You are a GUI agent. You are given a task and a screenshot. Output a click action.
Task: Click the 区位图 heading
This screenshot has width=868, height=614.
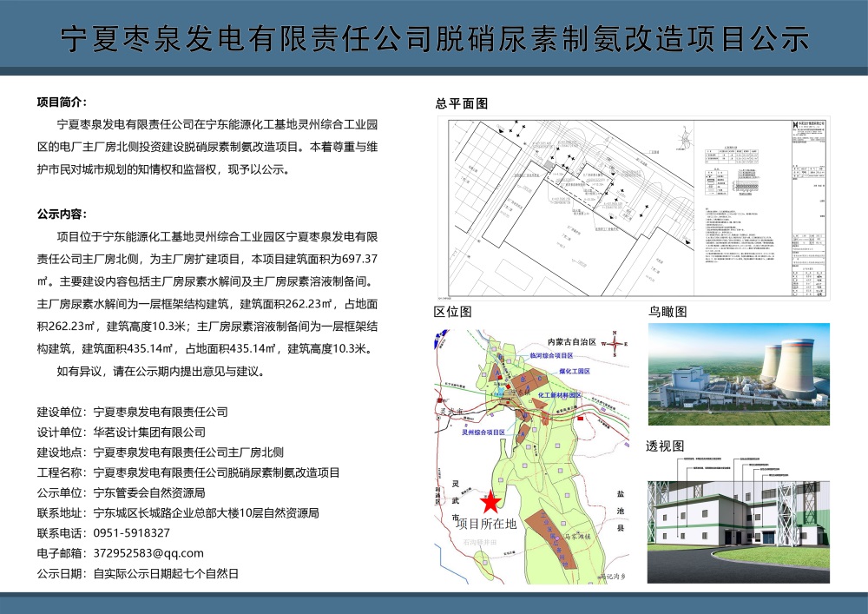453,312
